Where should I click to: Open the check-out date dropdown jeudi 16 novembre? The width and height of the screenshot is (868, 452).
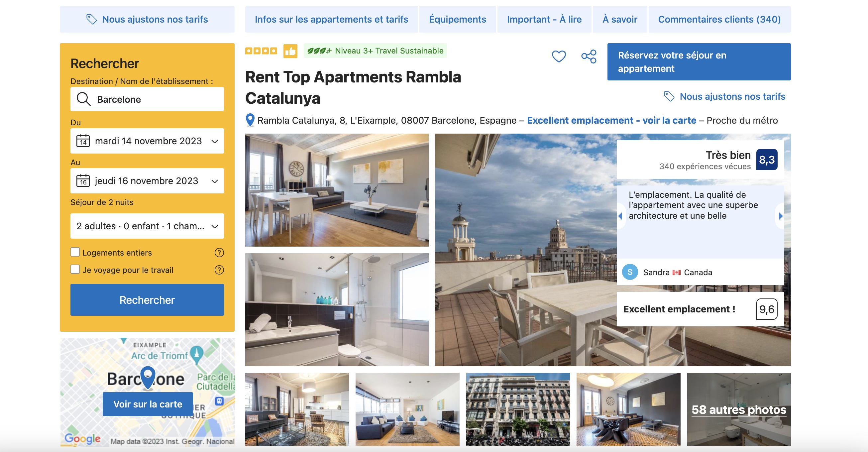[x=147, y=181]
